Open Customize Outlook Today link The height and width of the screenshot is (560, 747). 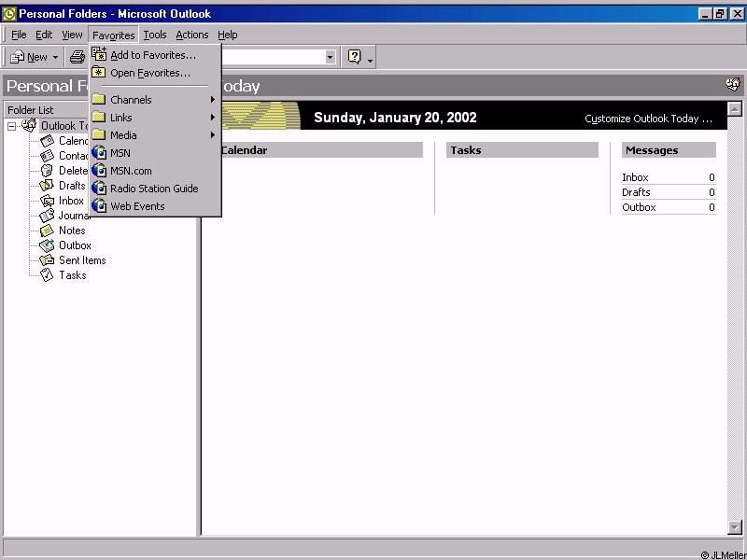click(x=648, y=119)
